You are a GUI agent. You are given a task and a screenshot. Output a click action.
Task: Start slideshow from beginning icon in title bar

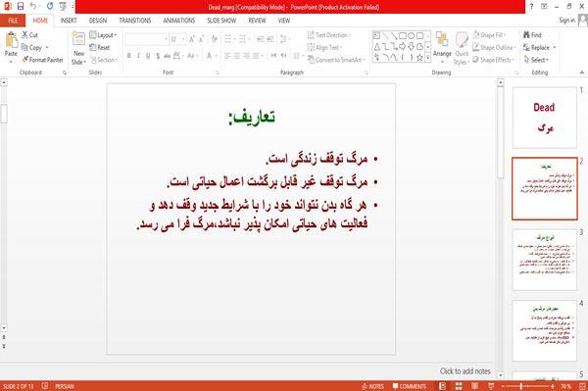[63, 7]
